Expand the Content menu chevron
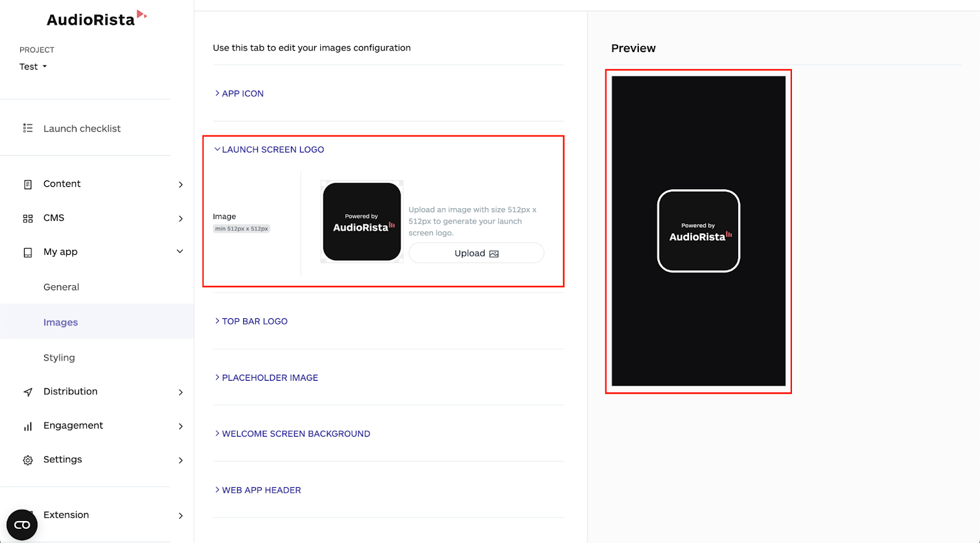 (x=181, y=184)
